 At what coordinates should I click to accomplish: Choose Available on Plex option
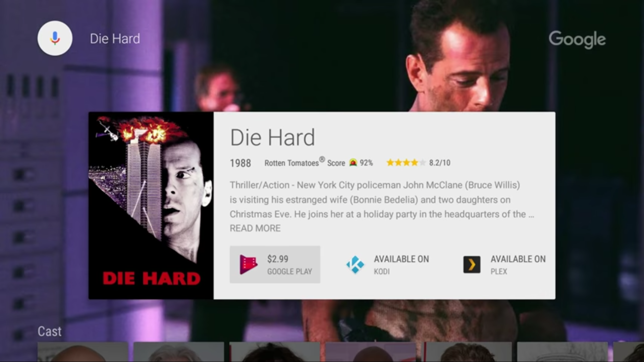tap(504, 264)
